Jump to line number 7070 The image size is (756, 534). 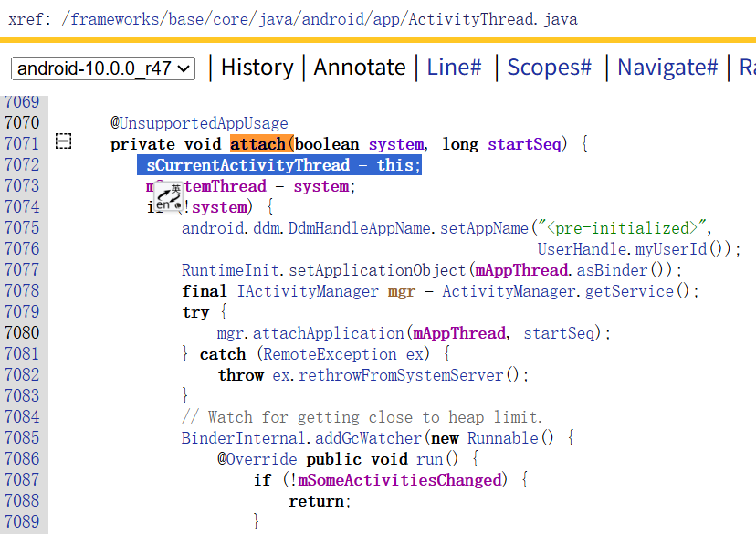pos(22,123)
